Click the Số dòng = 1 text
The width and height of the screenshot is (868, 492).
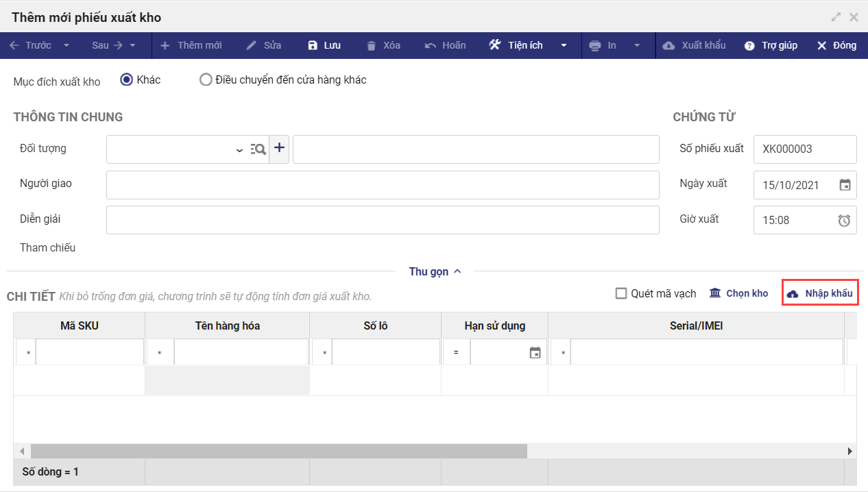point(51,472)
